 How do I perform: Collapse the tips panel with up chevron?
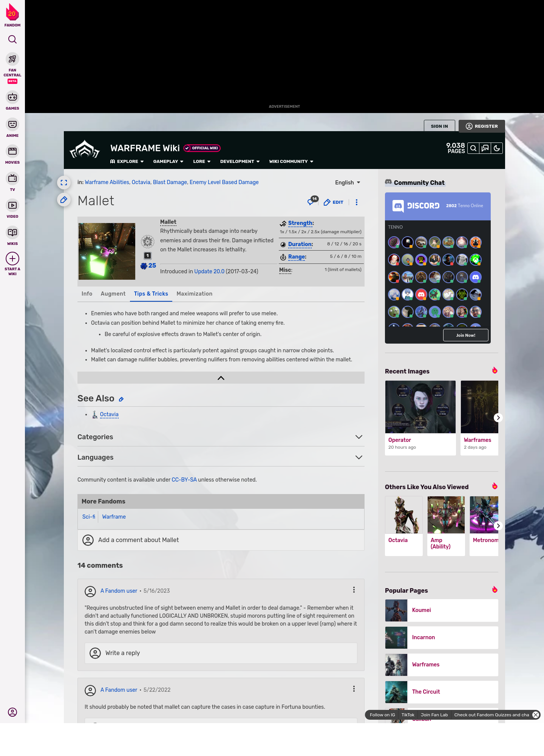point(221,378)
